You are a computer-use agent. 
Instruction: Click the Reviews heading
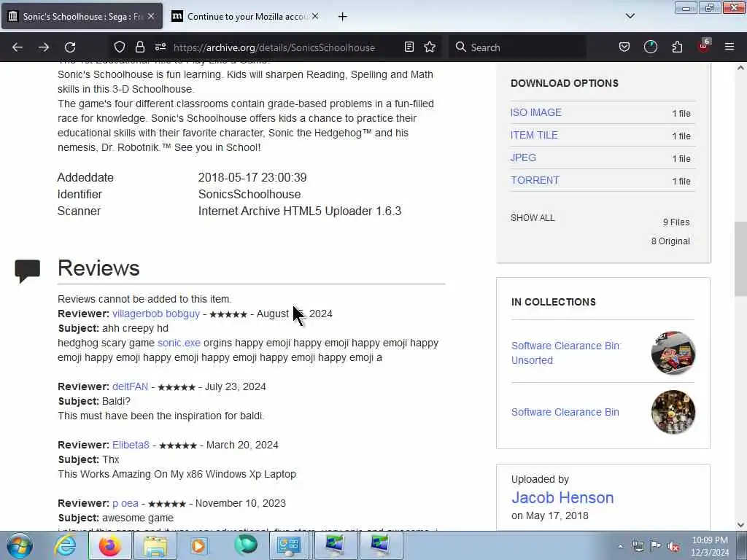(98, 268)
